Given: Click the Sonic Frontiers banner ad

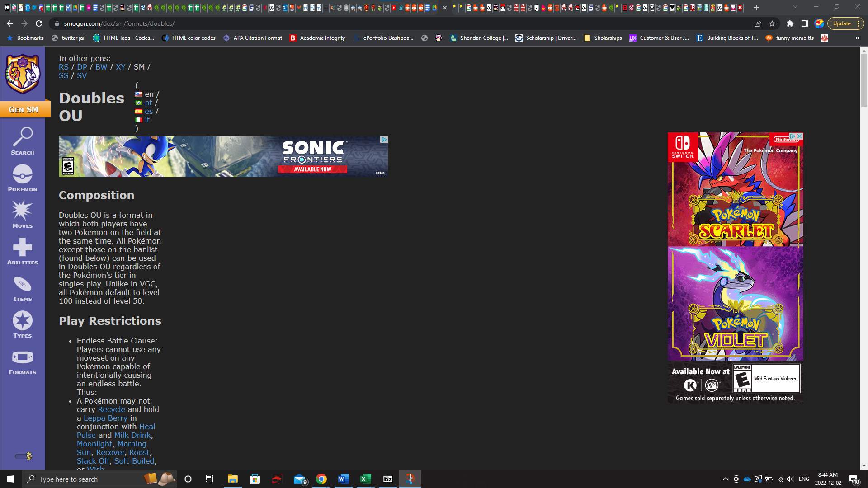Looking at the screenshot, I should pos(223,157).
